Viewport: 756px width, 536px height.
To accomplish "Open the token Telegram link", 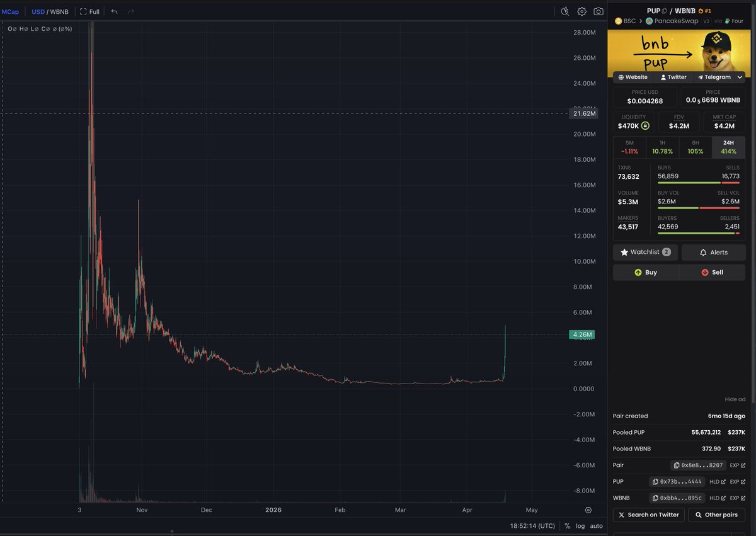I will pos(714,77).
